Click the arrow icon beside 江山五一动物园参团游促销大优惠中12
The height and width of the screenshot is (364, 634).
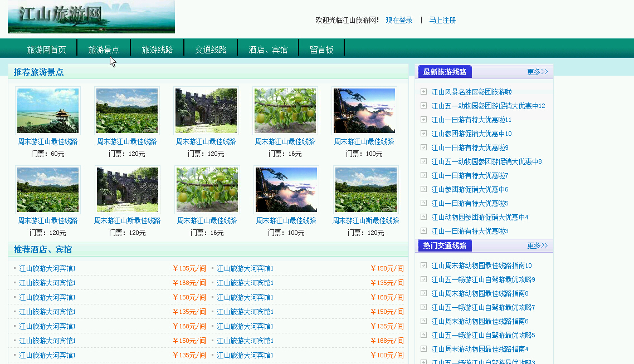point(423,105)
